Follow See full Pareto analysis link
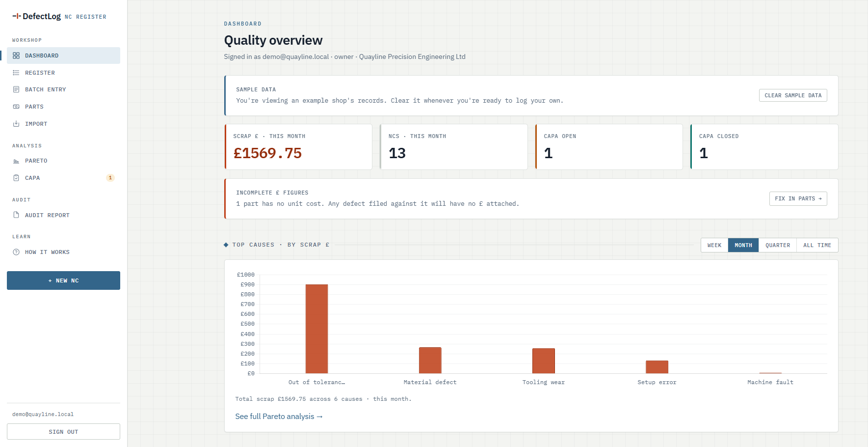The height and width of the screenshot is (447, 868). click(279, 417)
